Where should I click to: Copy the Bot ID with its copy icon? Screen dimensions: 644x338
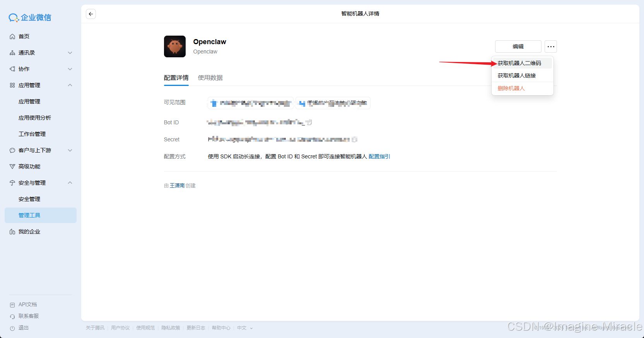[309, 122]
